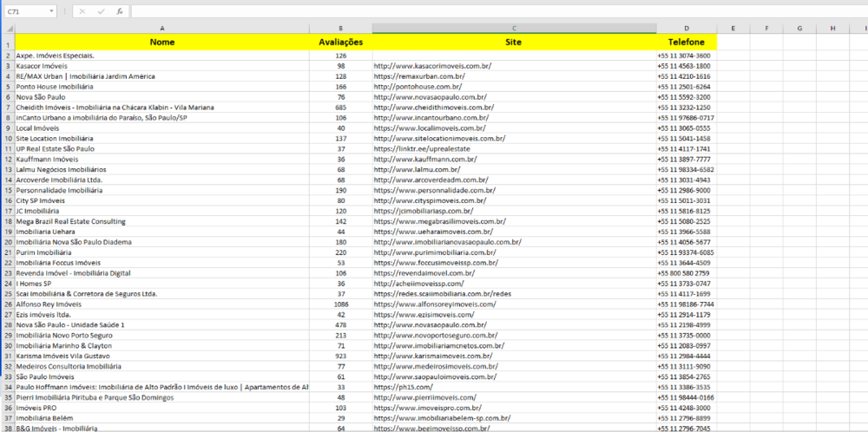This screenshot has height=432, width=868.
Task: Open link https://remaxurban.com.br/
Action: point(419,76)
